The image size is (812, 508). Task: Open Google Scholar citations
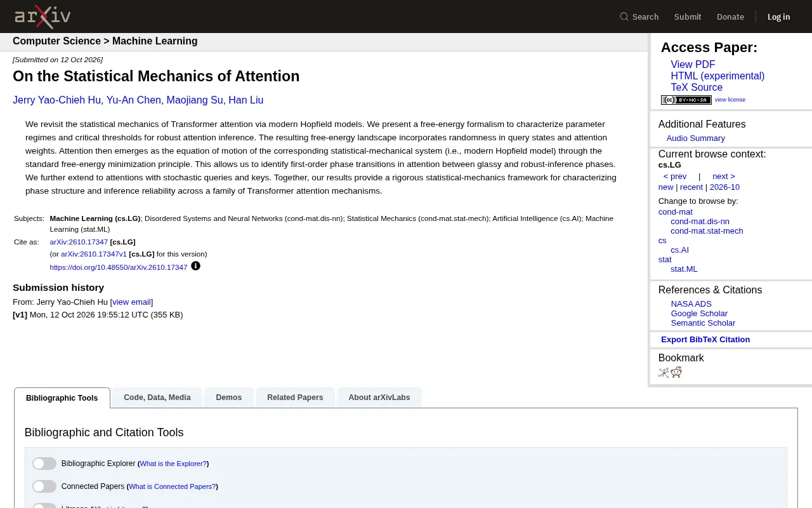pos(699,314)
